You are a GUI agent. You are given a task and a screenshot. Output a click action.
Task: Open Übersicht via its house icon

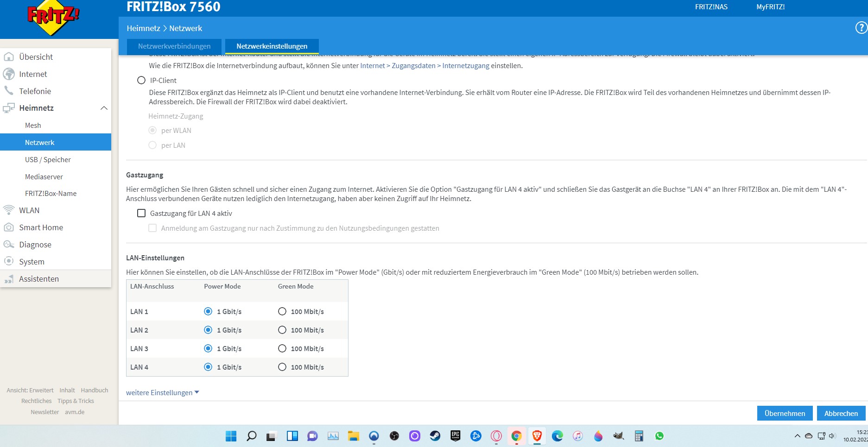(x=9, y=57)
